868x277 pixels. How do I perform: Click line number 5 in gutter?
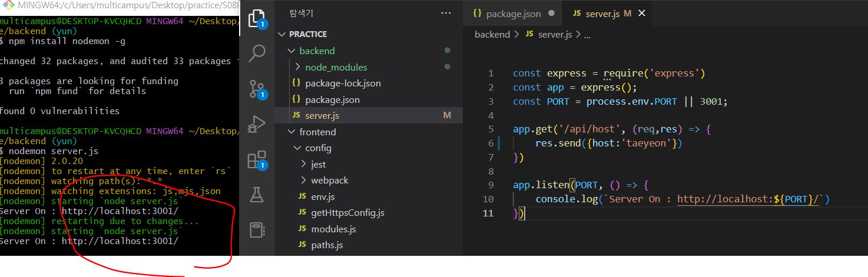491,129
